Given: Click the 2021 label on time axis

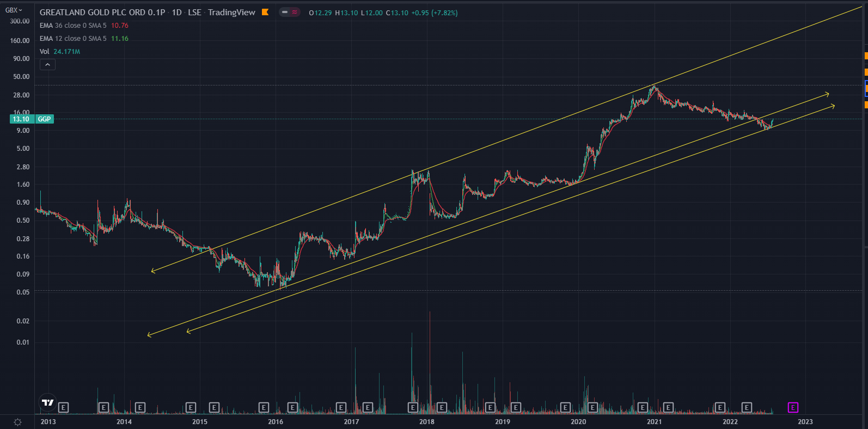Looking at the screenshot, I should click(x=655, y=422).
